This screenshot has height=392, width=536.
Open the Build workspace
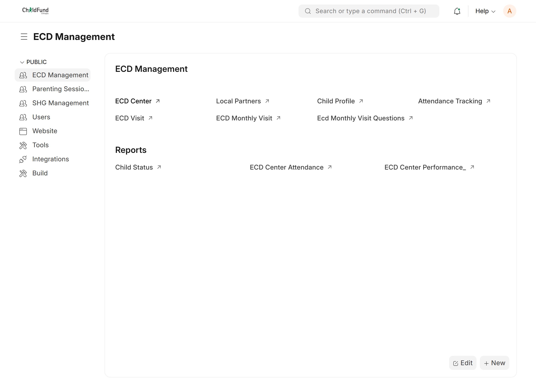coord(53,173)
